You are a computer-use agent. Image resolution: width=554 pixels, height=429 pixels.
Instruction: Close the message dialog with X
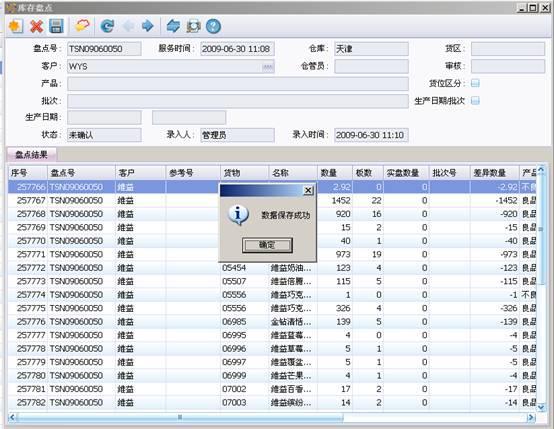[x=308, y=190]
